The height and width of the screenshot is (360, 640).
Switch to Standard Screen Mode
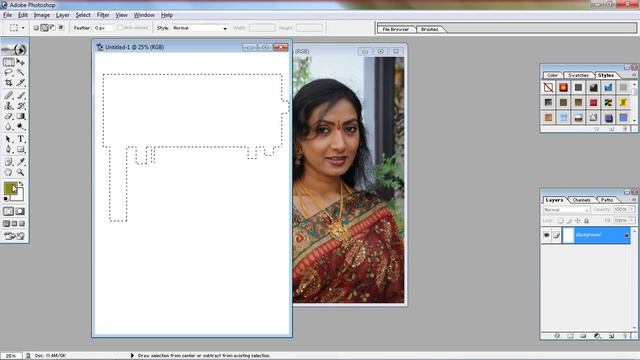click(6, 224)
